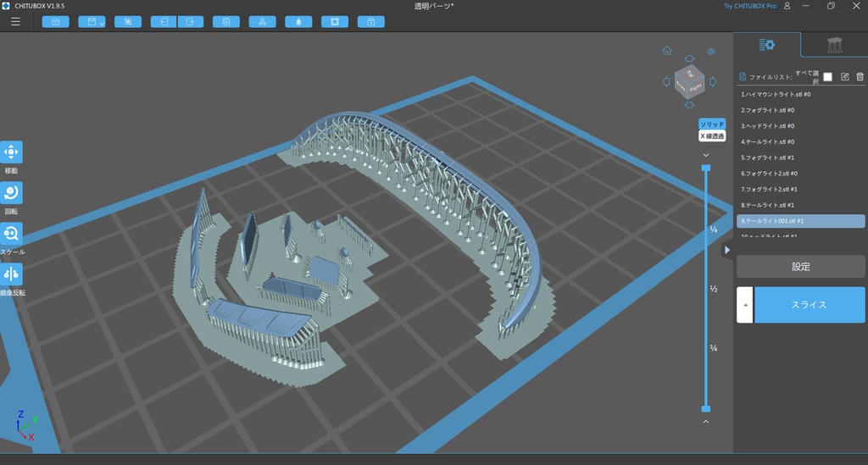Select the Move (移動) tool

point(11,152)
